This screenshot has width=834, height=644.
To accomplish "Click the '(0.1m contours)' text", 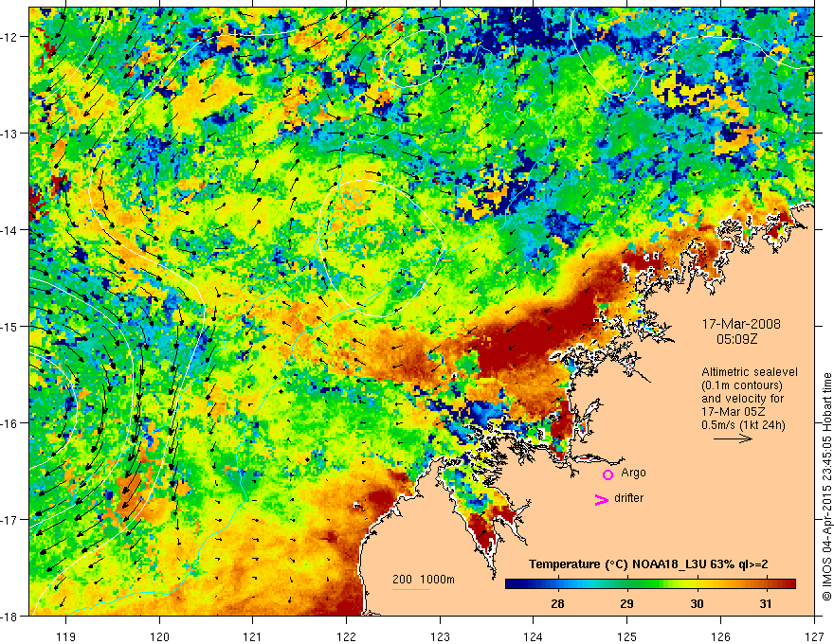I will [742, 385].
